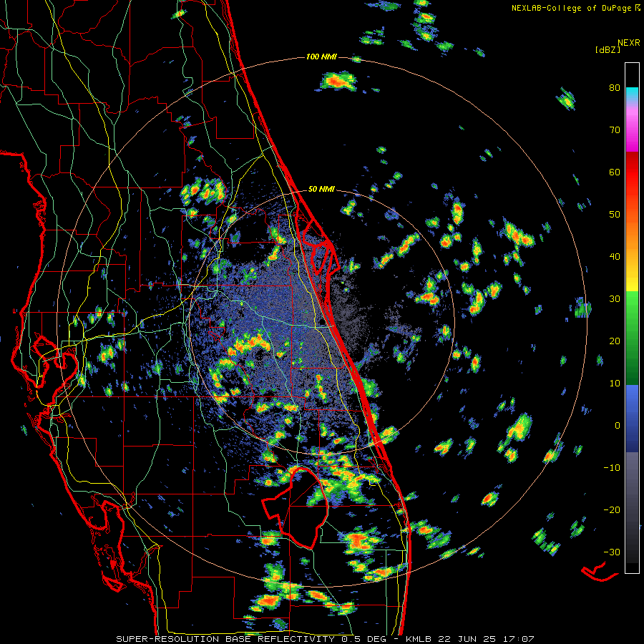
Task: Click the NEXR label above the scale
Action: click(629, 43)
